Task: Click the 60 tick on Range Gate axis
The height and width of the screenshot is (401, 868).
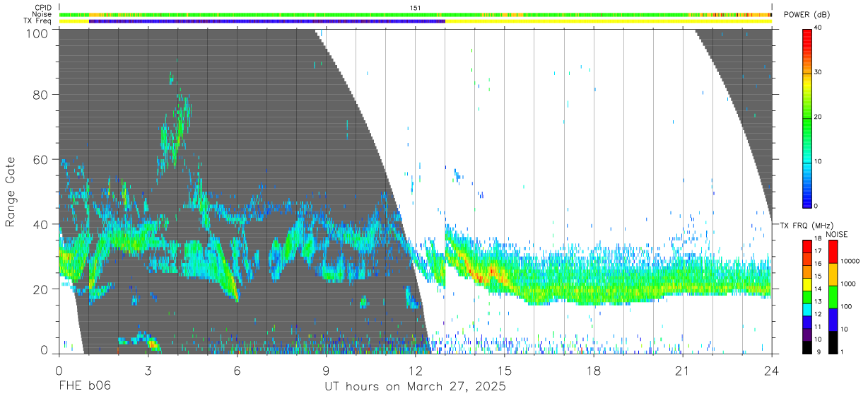Action: (x=41, y=159)
